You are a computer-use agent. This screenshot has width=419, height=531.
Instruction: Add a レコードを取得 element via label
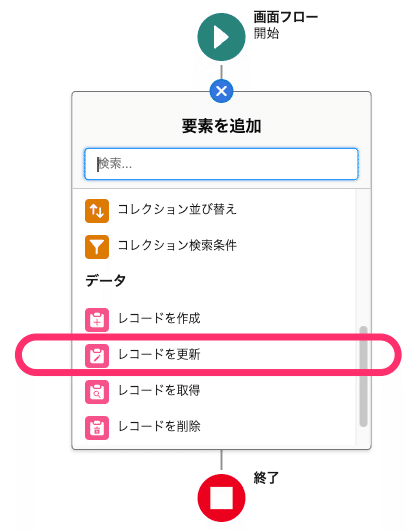159,390
